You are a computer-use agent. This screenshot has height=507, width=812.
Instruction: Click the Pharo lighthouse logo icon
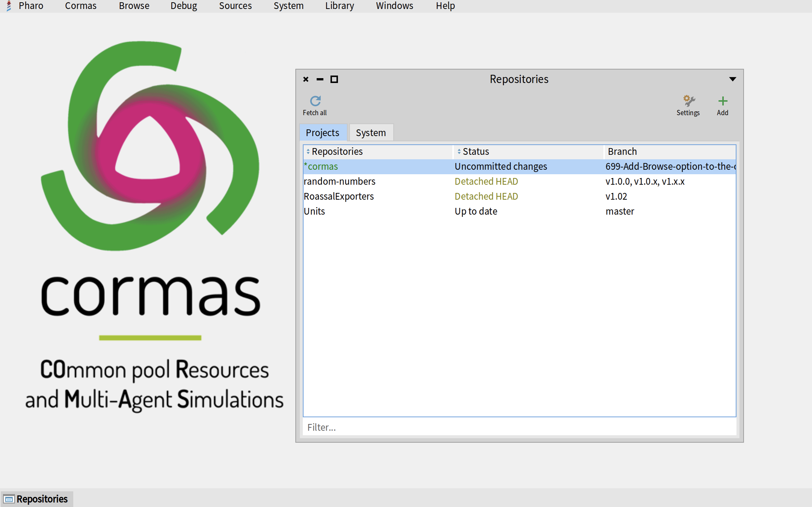pos(9,6)
